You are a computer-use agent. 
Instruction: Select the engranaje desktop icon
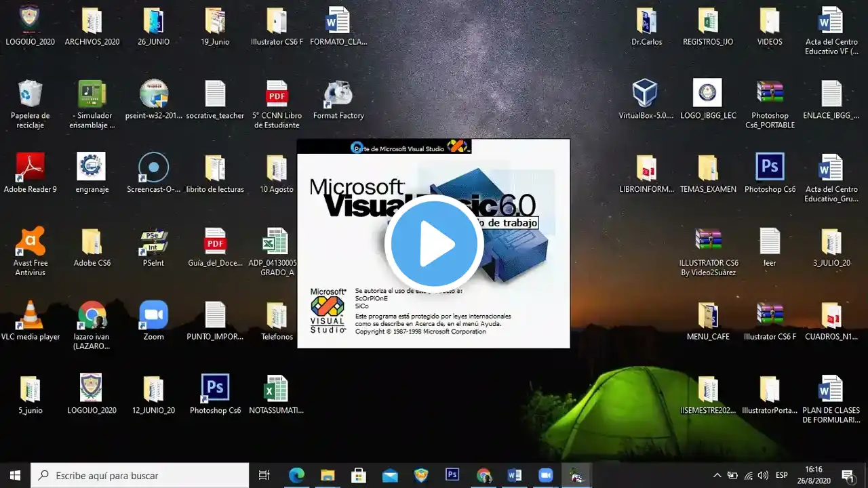click(92, 167)
